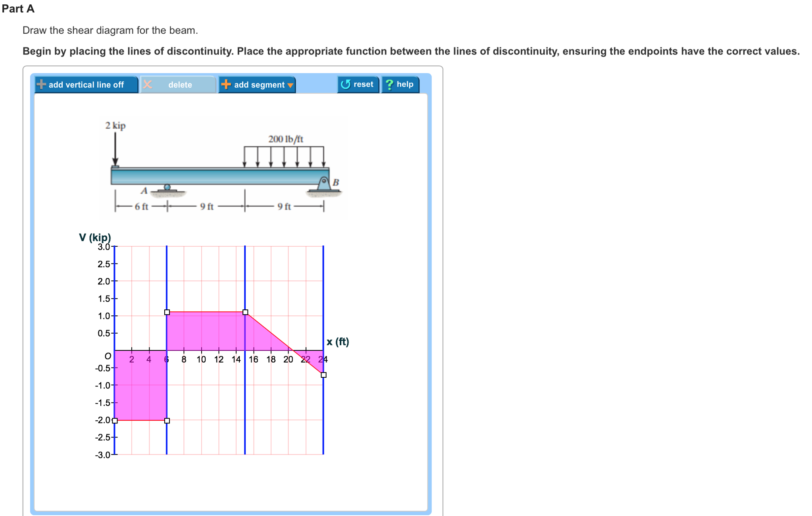Click the '12' x-axis tick label
This screenshot has width=812, height=516.
tap(219, 359)
